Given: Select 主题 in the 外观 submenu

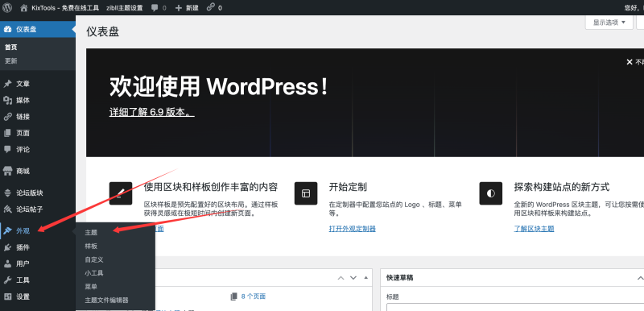Looking at the screenshot, I should click(91, 233).
